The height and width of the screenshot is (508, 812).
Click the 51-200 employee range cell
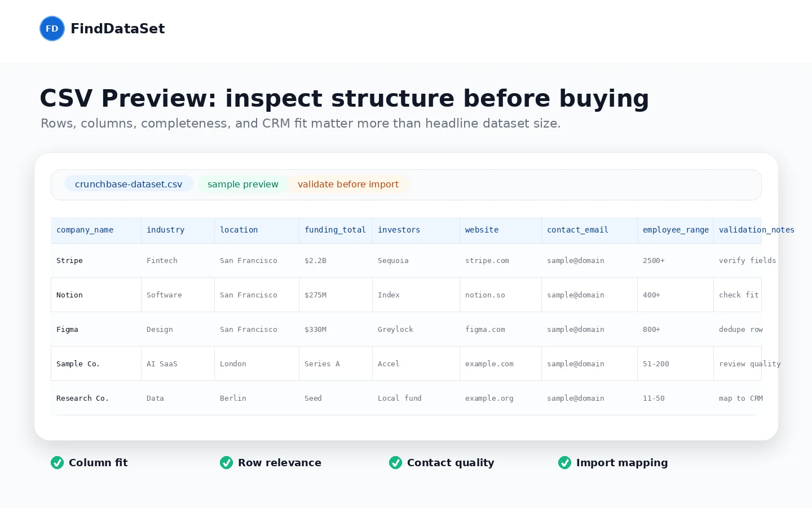[x=675, y=364]
